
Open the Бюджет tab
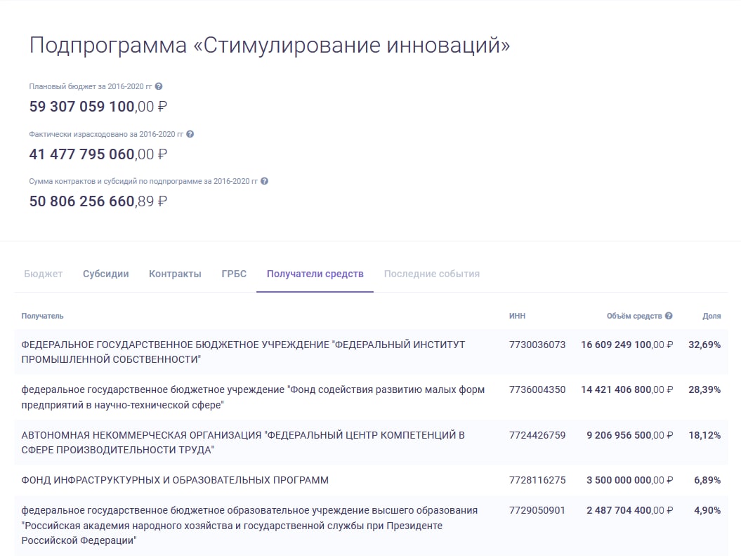point(43,274)
